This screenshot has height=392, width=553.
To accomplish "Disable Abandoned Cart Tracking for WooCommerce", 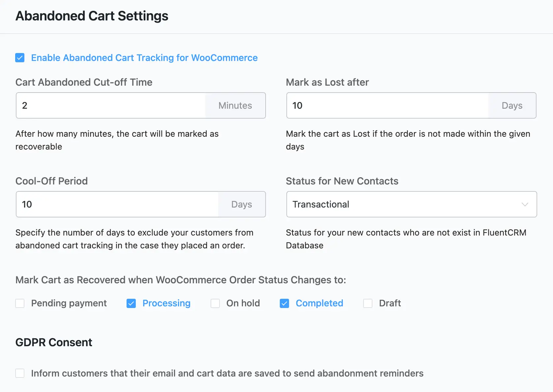I will [x=20, y=58].
